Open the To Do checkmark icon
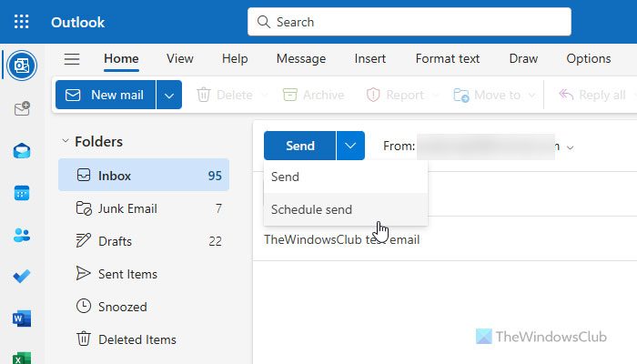This screenshot has height=364, width=637. tap(22, 277)
